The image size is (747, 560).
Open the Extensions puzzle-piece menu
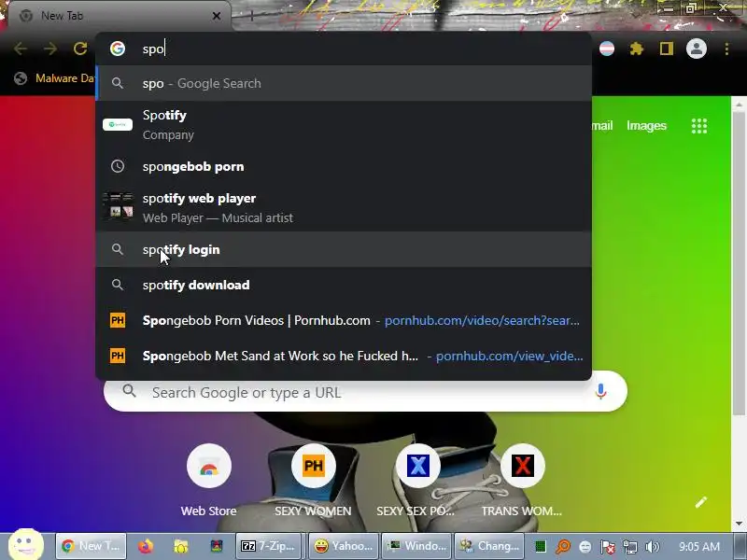pyautogui.click(x=637, y=49)
